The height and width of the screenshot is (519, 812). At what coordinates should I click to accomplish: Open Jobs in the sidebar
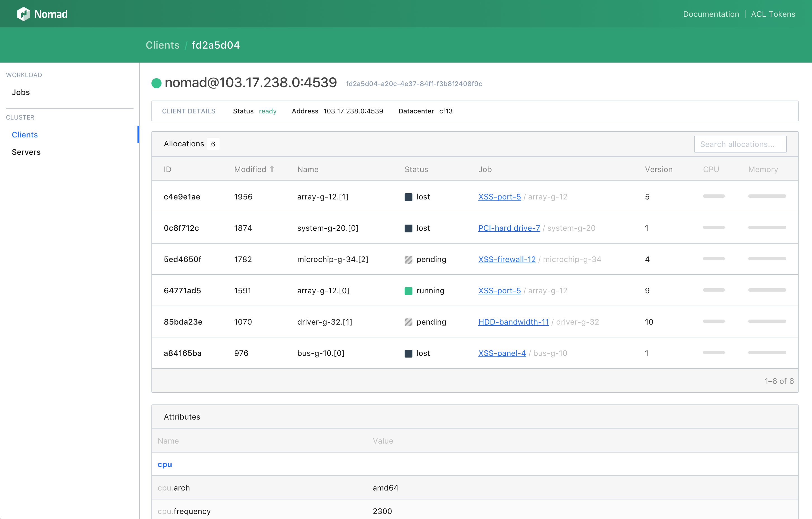(x=21, y=92)
